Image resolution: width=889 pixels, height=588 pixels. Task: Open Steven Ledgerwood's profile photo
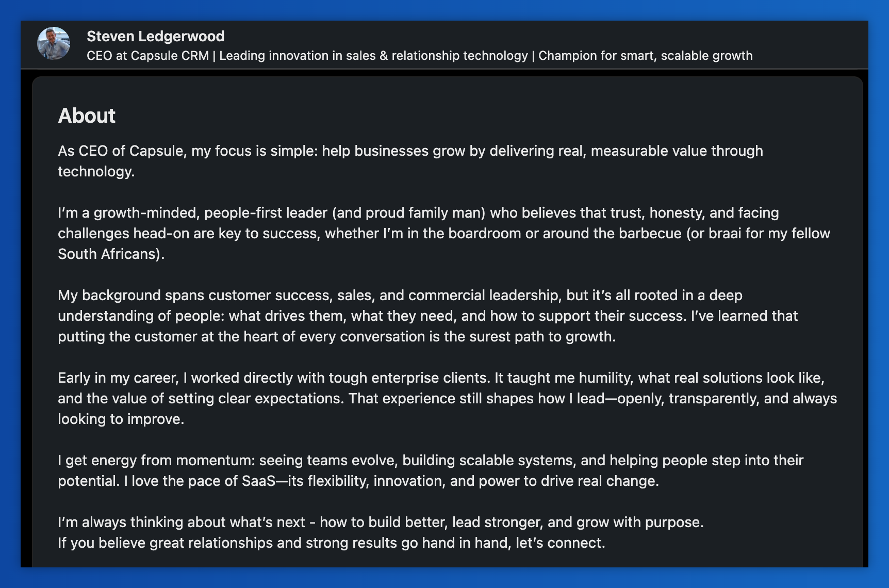tap(54, 43)
